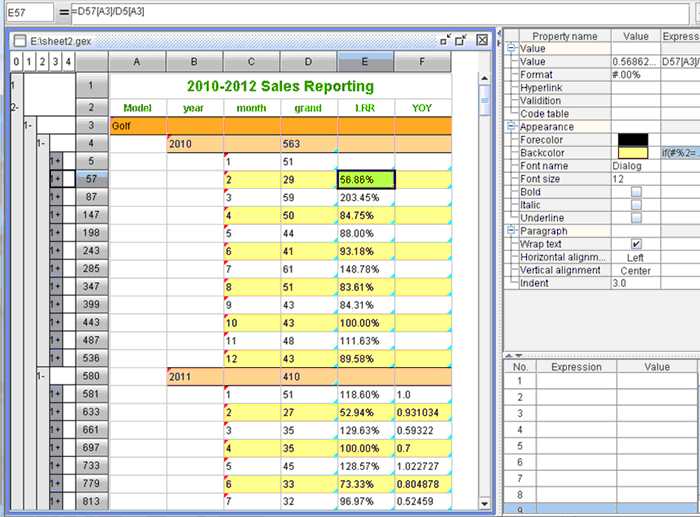700x517 pixels.
Task: Click row header 580
Action: [91, 375]
